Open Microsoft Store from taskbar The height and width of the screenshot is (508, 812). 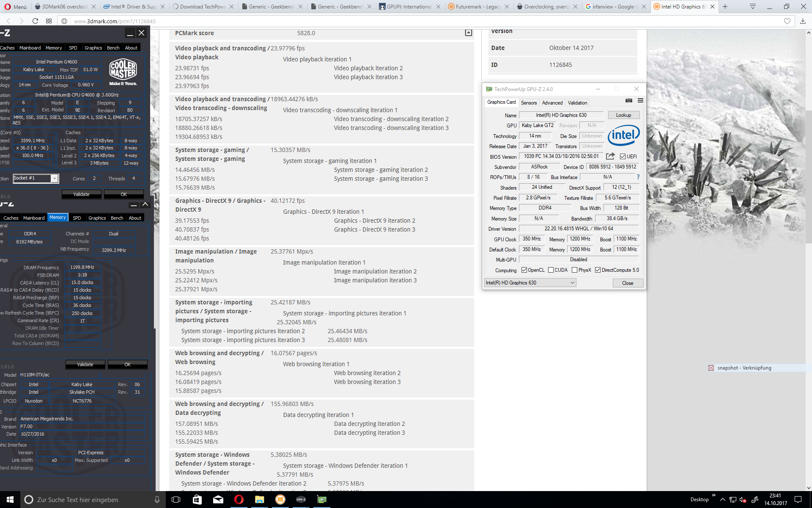click(197, 500)
